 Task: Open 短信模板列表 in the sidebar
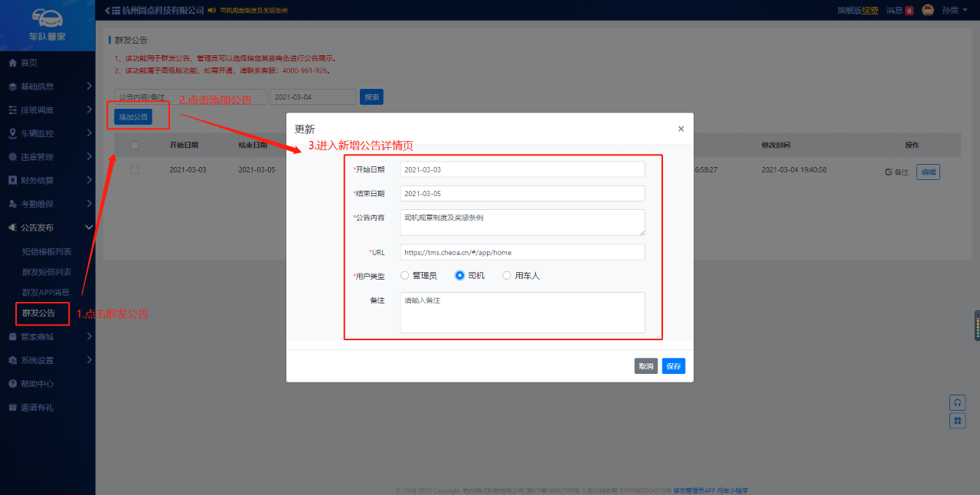pos(47,251)
